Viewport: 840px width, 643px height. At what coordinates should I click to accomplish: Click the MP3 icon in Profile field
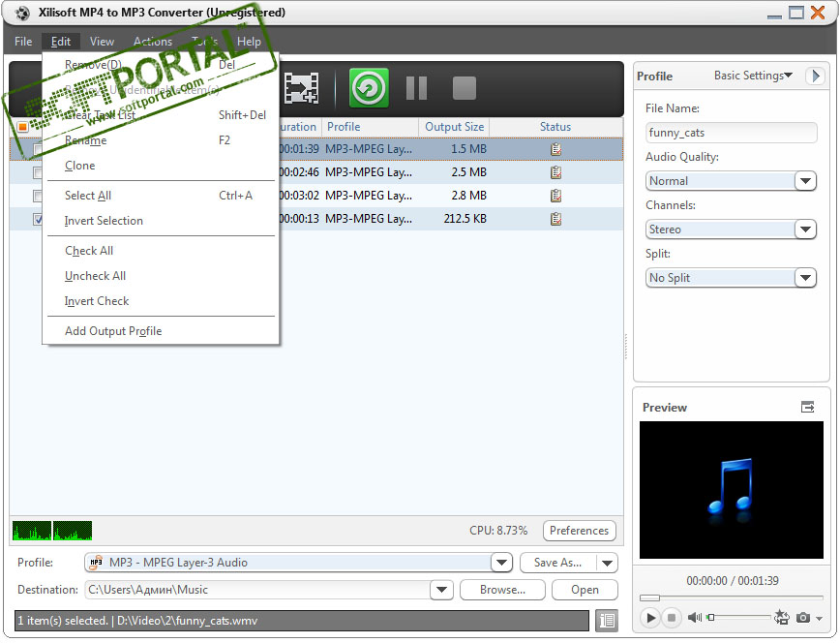tap(96, 562)
